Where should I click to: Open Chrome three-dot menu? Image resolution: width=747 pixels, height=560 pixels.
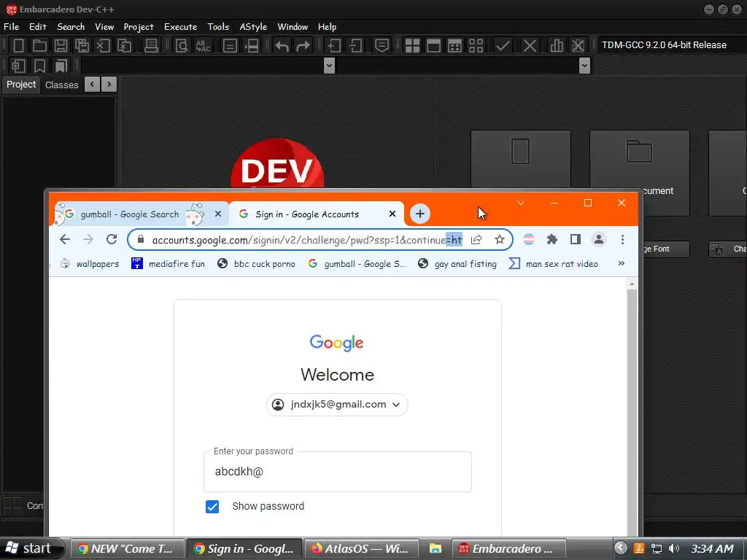(622, 239)
